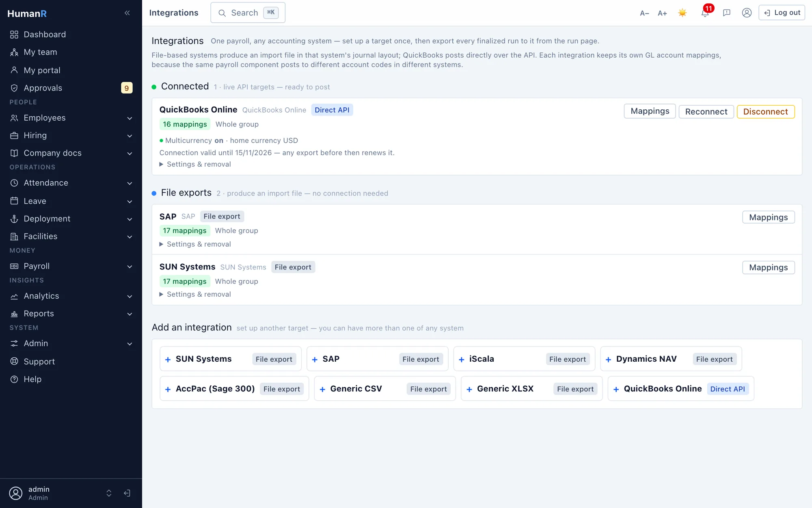Click the Payroll banknote icon

[x=14, y=266]
